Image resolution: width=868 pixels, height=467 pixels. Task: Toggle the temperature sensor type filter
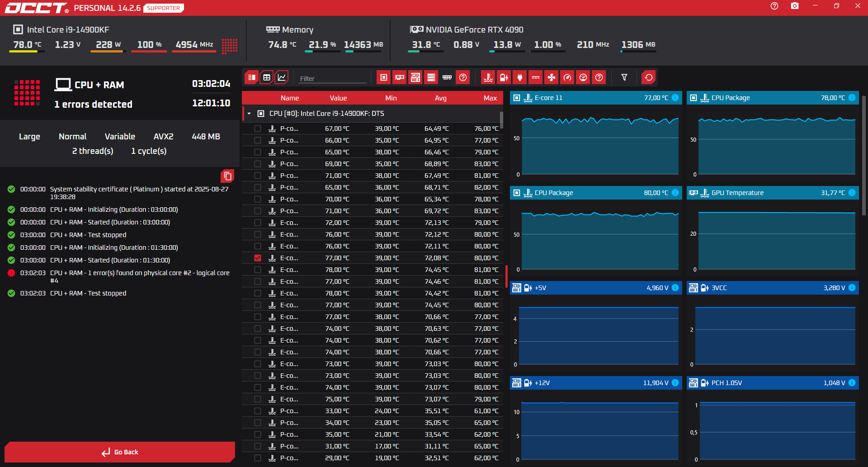(x=488, y=77)
